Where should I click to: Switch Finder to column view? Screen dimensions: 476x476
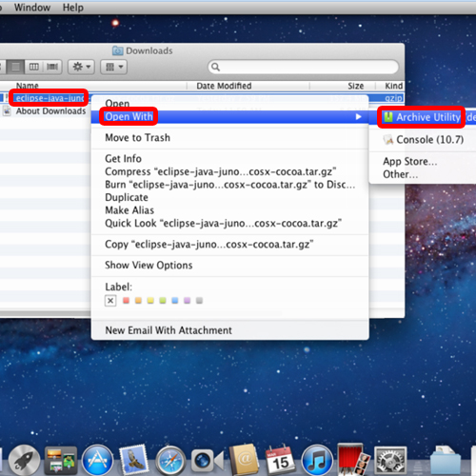[34, 67]
